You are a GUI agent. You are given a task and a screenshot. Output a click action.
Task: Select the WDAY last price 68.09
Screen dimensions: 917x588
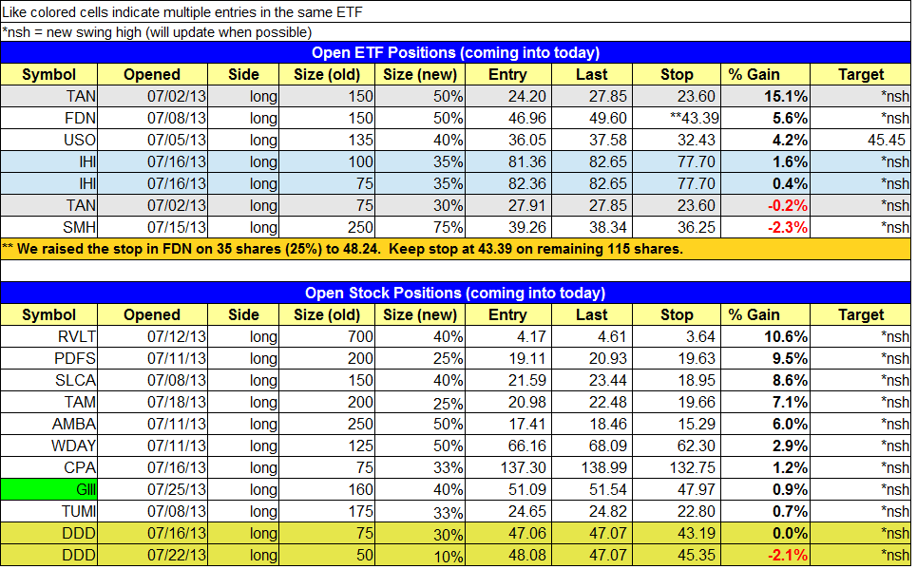(x=592, y=446)
